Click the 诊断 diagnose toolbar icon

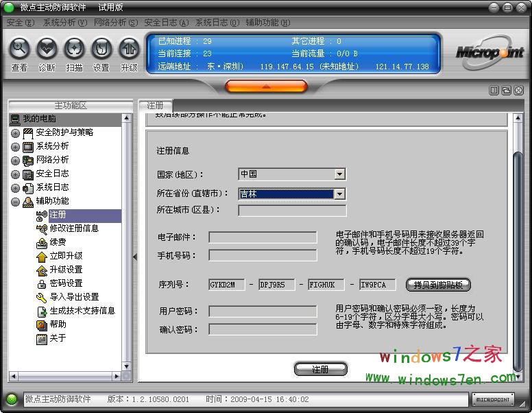pyautogui.click(x=47, y=49)
